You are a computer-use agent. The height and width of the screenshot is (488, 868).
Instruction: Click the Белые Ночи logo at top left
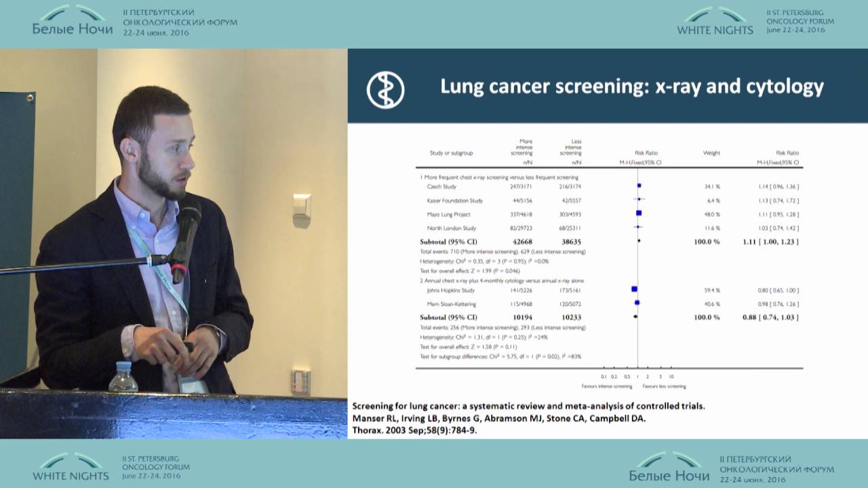(73, 20)
